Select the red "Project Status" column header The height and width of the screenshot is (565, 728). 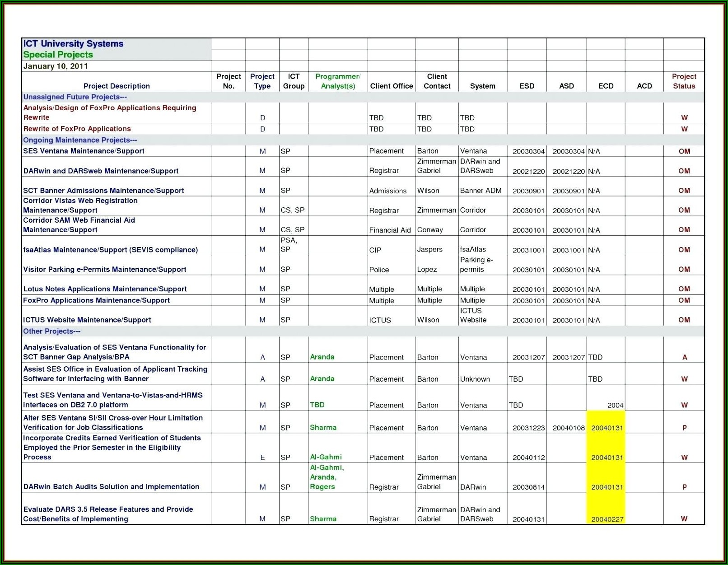pyautogui.click(x=684, y=81)
